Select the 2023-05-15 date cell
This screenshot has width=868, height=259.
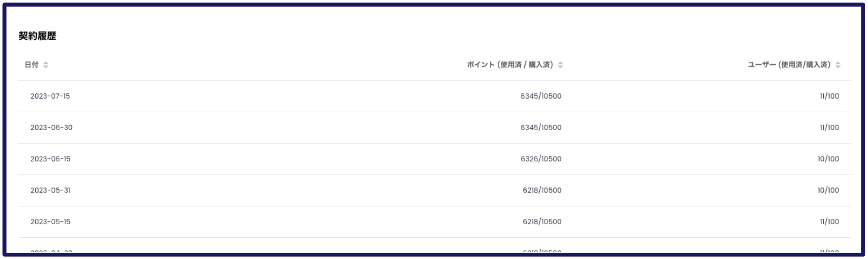click(x=50, y=222)
